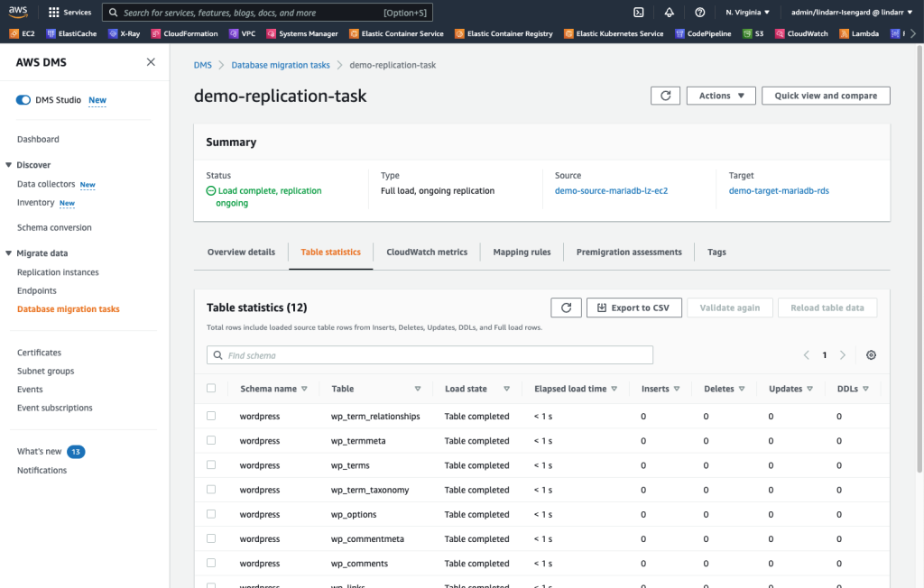Refresh the task using the top refresh icon
924x588 pixels.
tap(665, 96)
